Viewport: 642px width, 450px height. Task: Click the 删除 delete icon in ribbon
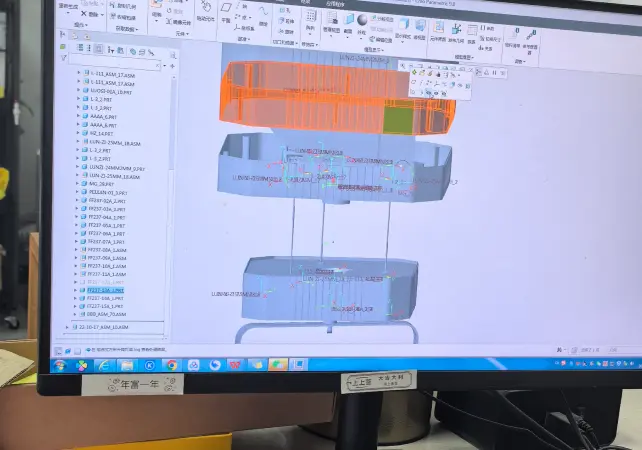click(84, 14)
